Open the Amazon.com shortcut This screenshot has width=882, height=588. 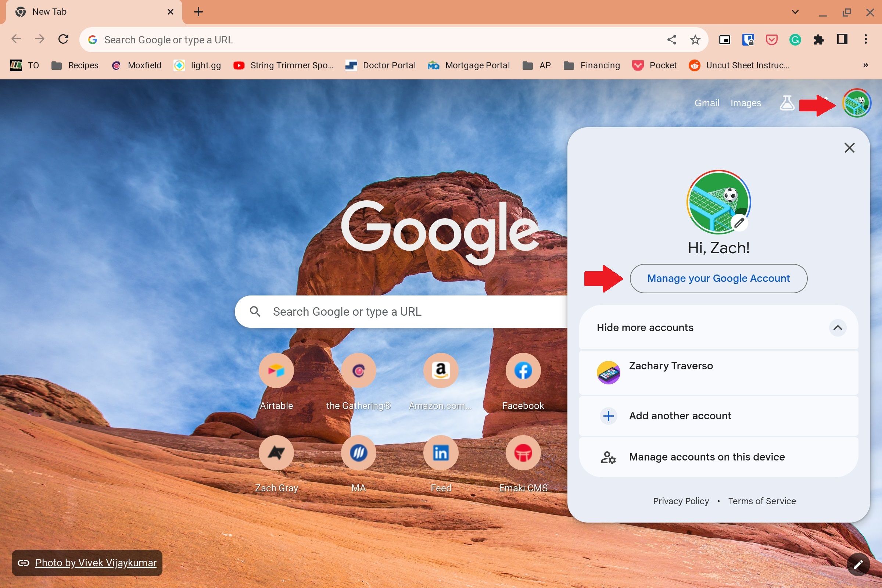[441, 370]
